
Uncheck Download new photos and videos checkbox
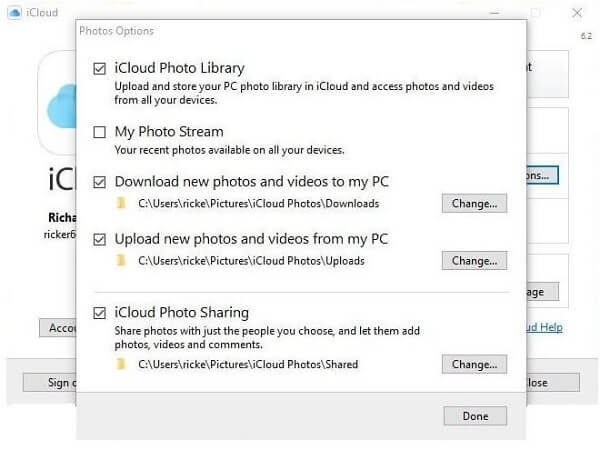click(x=99, y=182)
